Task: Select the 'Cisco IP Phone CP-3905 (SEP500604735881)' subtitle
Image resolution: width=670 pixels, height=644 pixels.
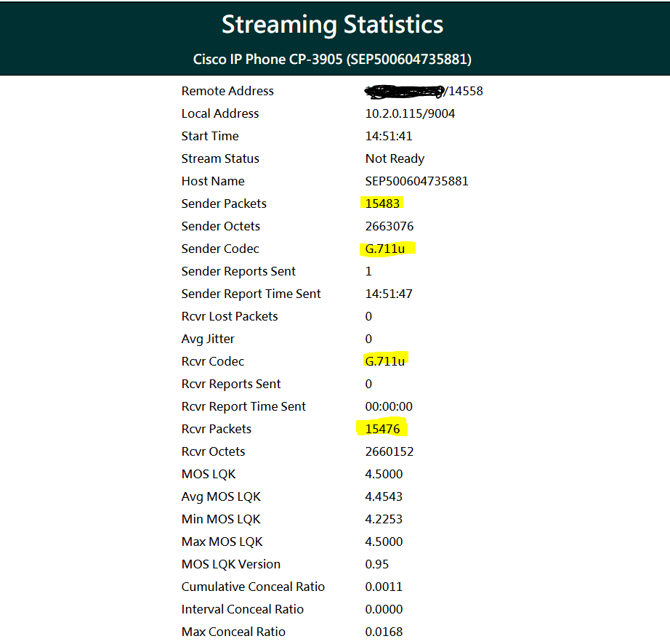Action: pos(332,59)
